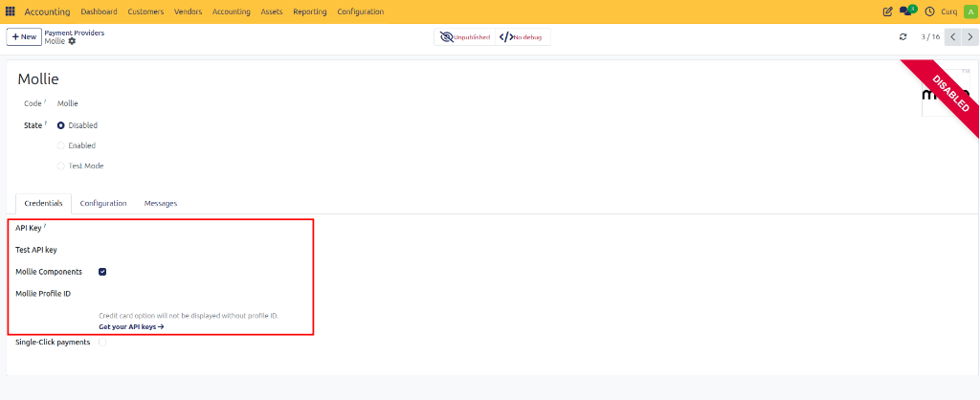Image resolution: width=980 pixels, height=400 pixels.
Task: Open the Accounting dropdown menu
Action: tap(232, 11)
